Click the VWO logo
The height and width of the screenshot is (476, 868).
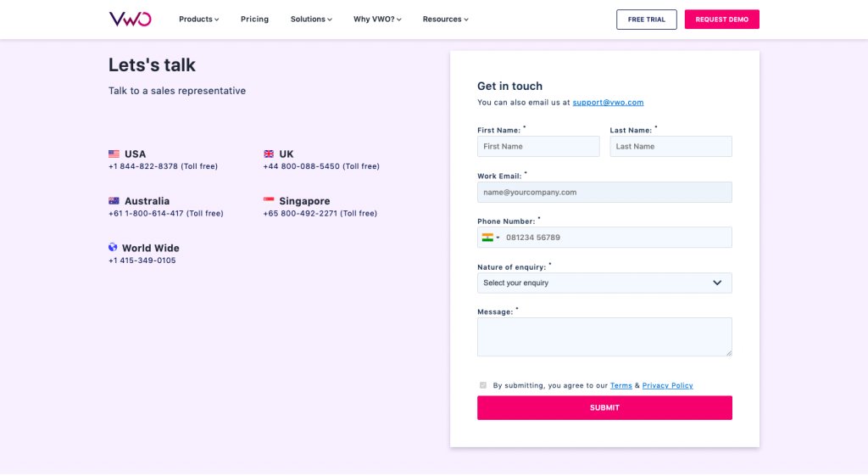[x=130, y=19]
